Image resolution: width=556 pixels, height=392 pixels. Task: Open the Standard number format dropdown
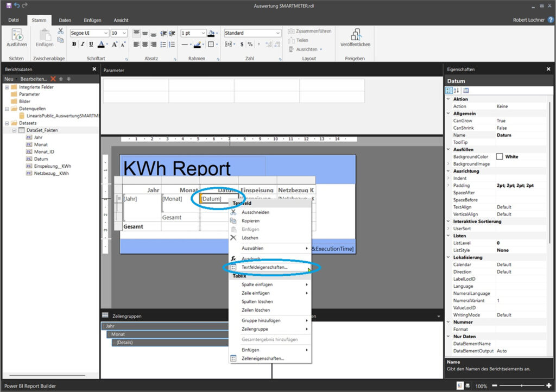pos(277,33)
